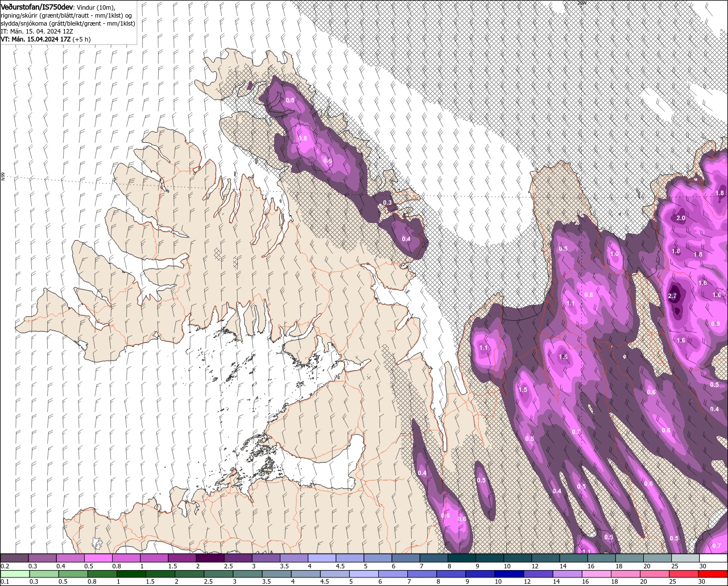The height and width of the screenshot is (586, 728).
Task: Click the 2.7 value label on the map
Action: click(x=672, y=296)
